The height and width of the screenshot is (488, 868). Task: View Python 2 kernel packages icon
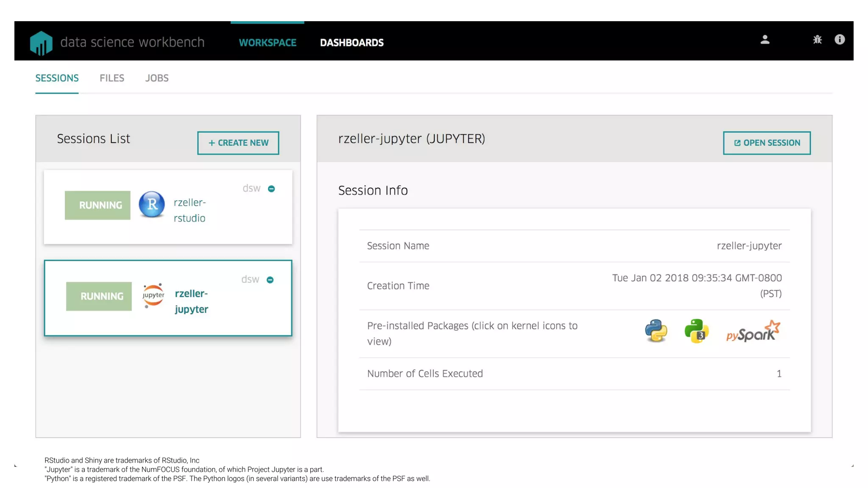pos(656,331)
